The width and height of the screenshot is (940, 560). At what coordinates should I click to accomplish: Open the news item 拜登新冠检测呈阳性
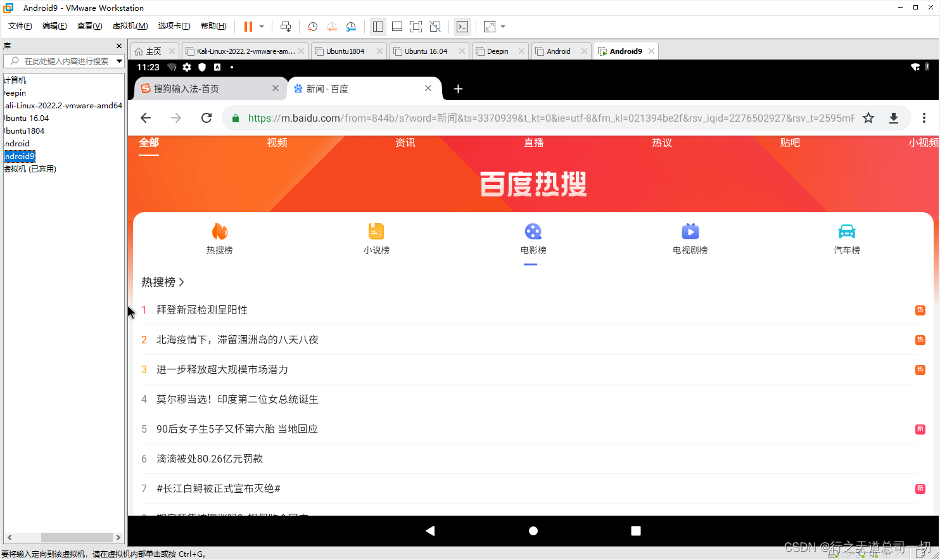[202, 310]
